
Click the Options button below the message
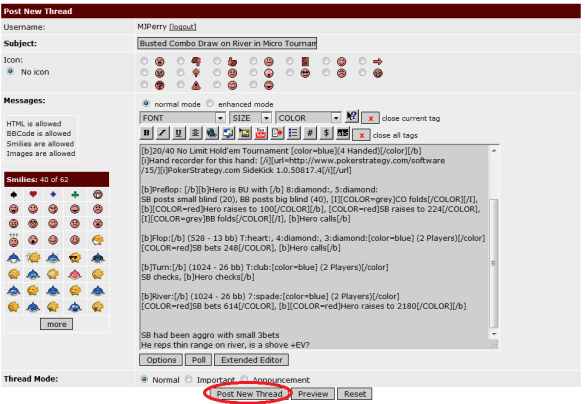point(161,360)
